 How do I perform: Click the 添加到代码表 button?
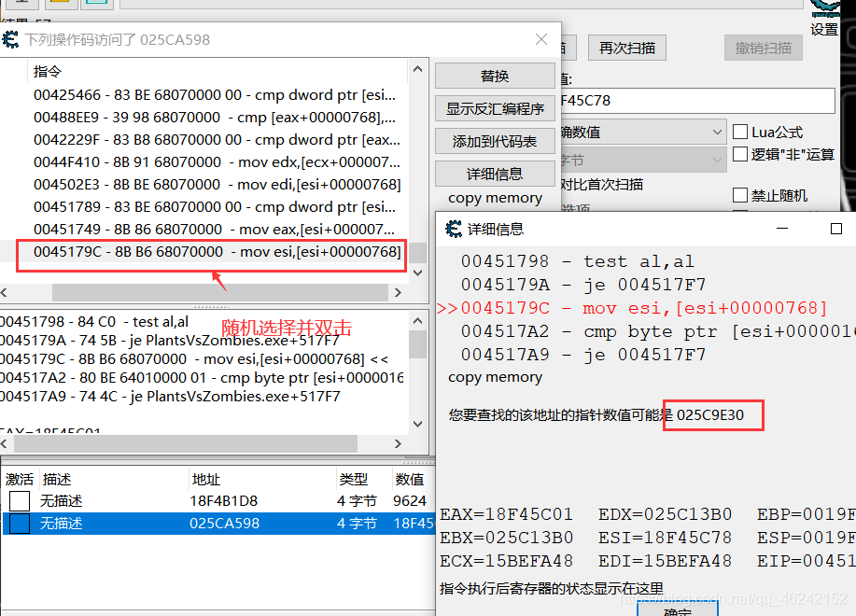495,141
